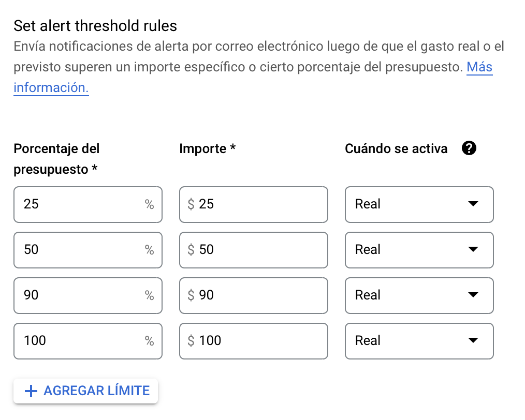Open the Real dropdown for the 25% rule
The height and width of the screenshot is (420, 525).
419,204
